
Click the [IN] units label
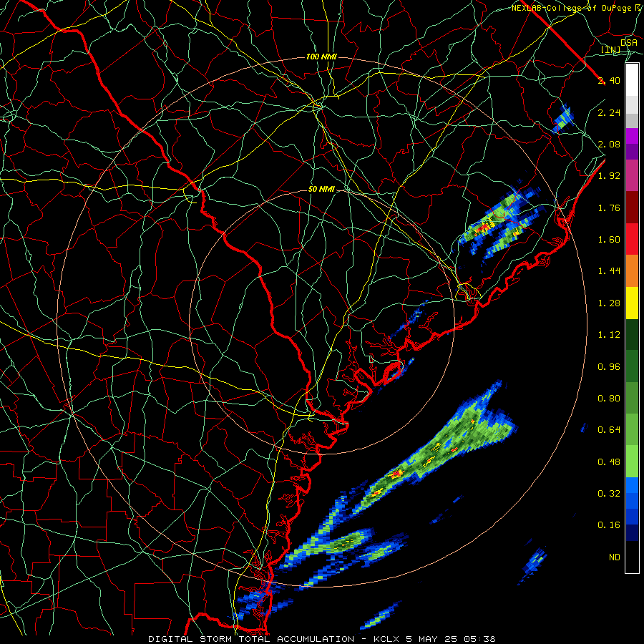(611, 50)
